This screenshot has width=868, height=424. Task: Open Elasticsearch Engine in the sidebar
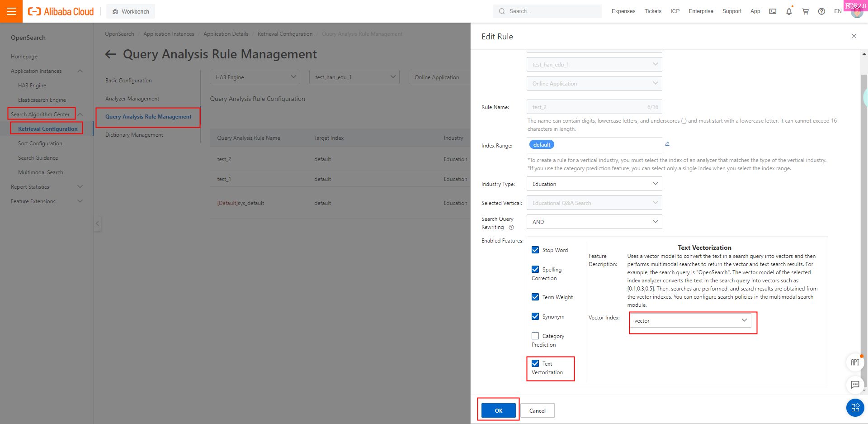tap(42, 100)
